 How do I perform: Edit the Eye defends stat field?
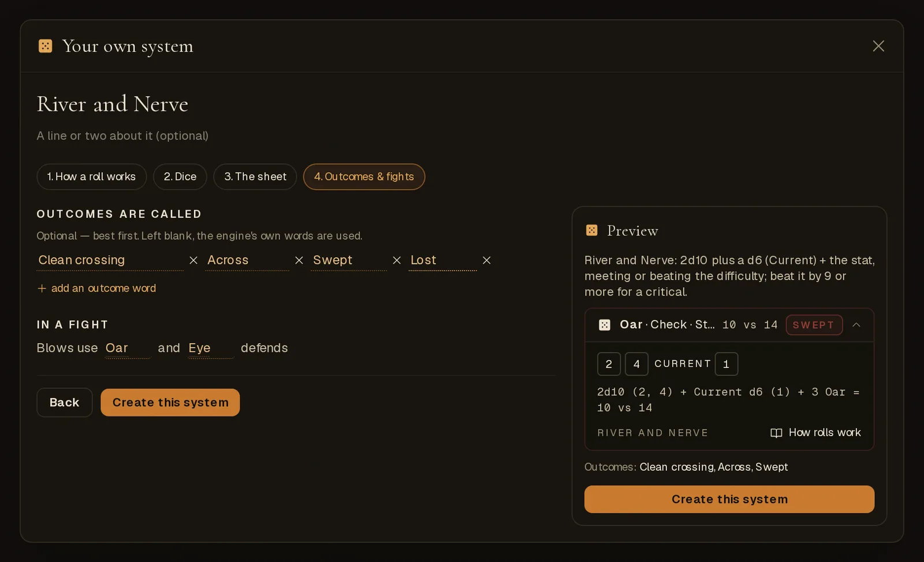(x=210, y=348)
